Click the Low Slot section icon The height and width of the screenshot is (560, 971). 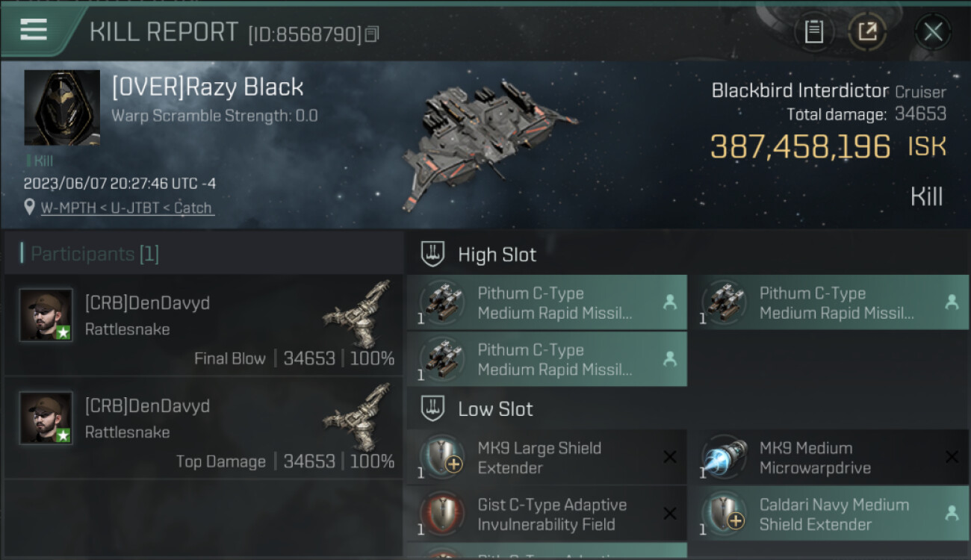coord(434,409)
